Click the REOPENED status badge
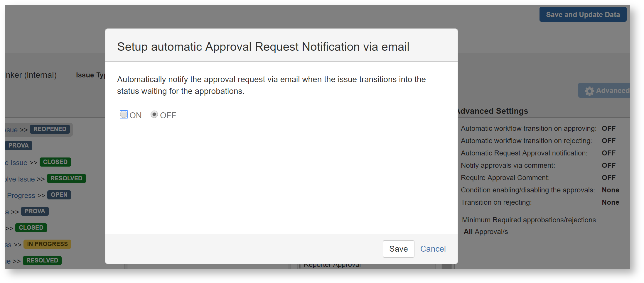This screenshot has width=644, height=283. [x=50, y=129]
